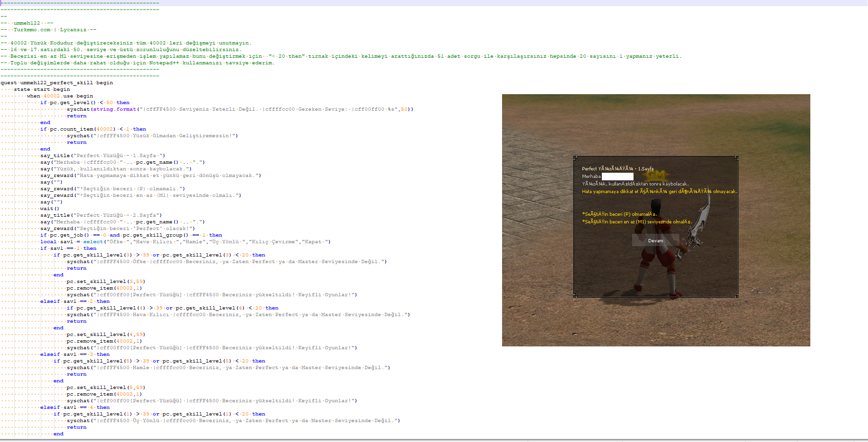868x442 pixels.
Task: Click the bottom-right corner ornament of the dialog
Action: tap(736, 296)
